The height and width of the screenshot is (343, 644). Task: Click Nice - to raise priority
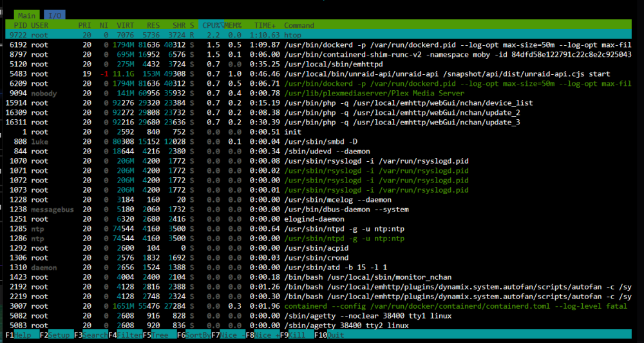coord(228,335)
